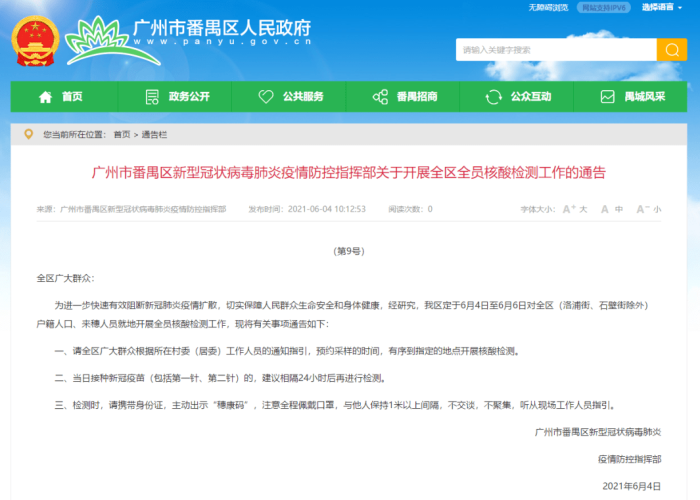
Task: Click the paragraph starting with 二、当日接种新冠疫苗
Action: (x=220, y=378)
